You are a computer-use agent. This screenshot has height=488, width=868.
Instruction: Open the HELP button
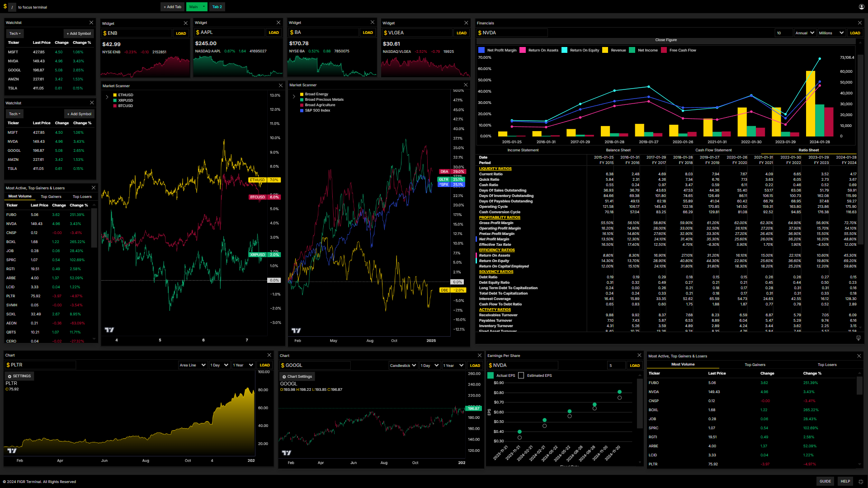(845, 481)
